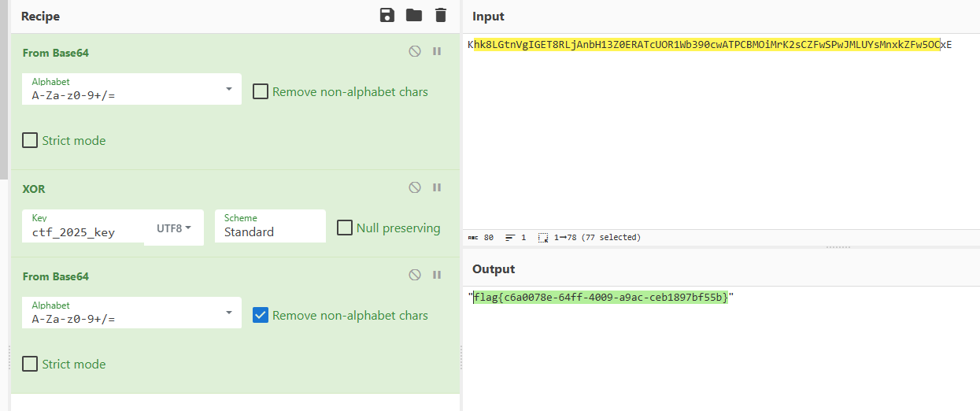Set a breakpoint on the XOR operation

[437, 187]
